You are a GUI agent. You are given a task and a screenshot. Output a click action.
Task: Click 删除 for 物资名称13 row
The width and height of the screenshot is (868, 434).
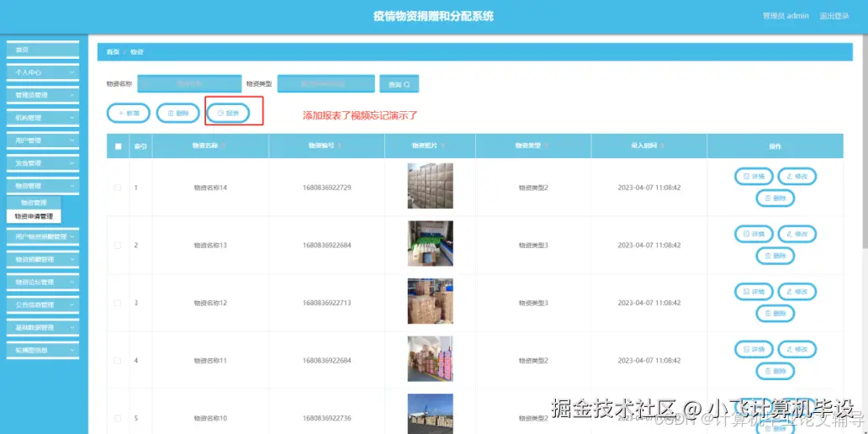[x=775, y=256]
